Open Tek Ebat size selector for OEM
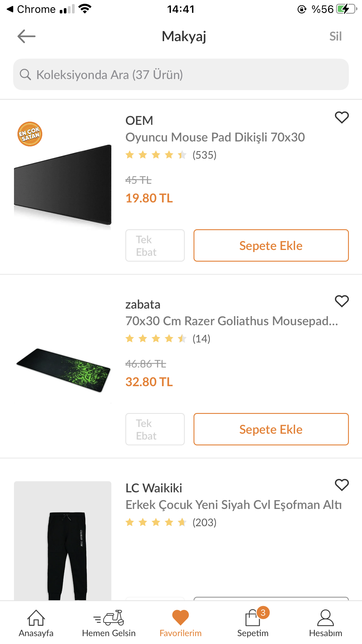 click(x=155, y=246)
